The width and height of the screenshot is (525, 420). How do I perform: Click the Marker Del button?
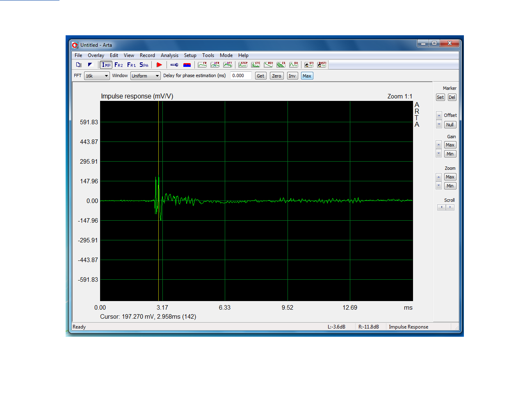click(452, 97)
